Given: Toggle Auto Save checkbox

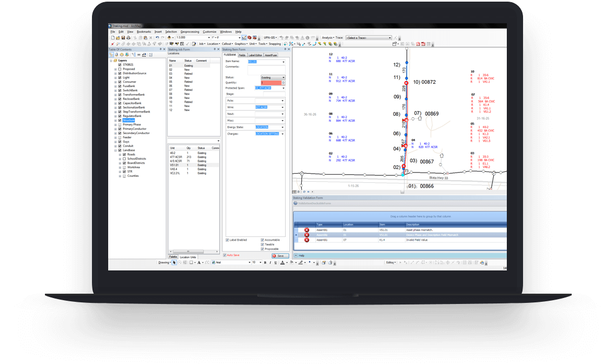Looking at the screenshot, I should (x=224, y=255).
